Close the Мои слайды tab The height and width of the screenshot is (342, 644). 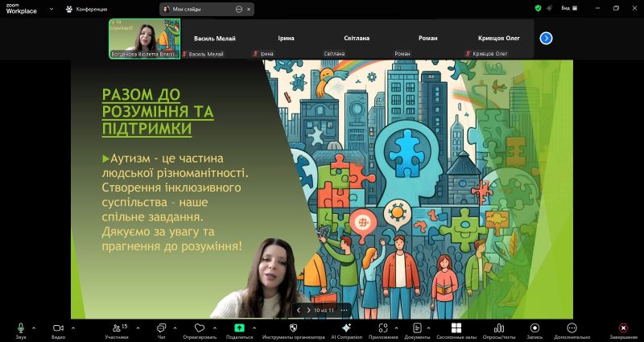[x=249, y=9]
